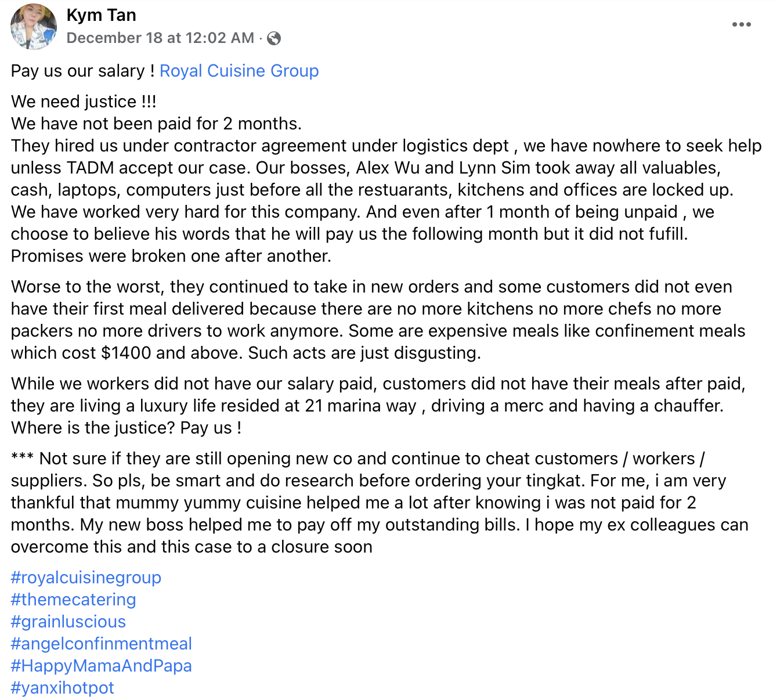Open the #grainluscious hashtag
The width and height of the screenshot is (780, 700).
68,622
